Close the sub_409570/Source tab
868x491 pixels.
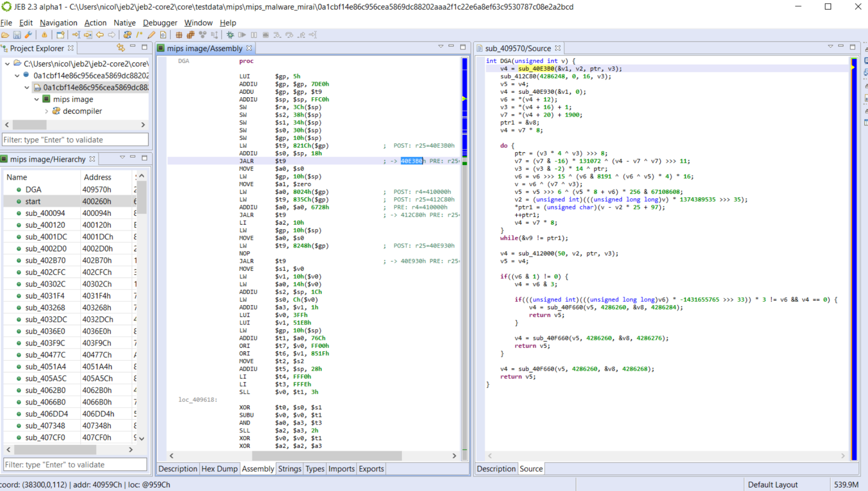click(558, 48)
